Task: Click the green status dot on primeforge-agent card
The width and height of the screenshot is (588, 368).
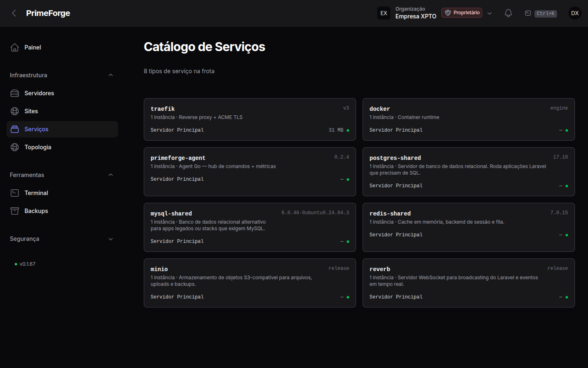Action: (348, 180)
